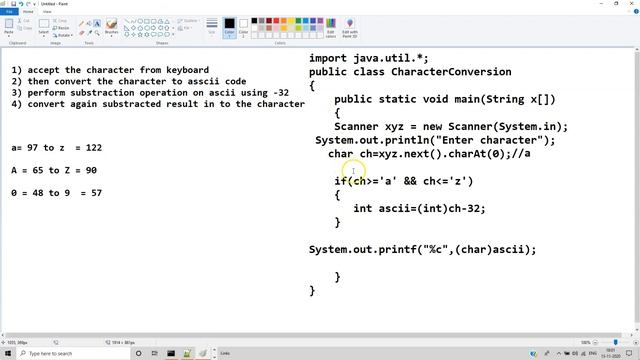This screenshot has height=360, width=640.
Task: Click Save icon in quick access toolbar
Action: tap(13, 4)
